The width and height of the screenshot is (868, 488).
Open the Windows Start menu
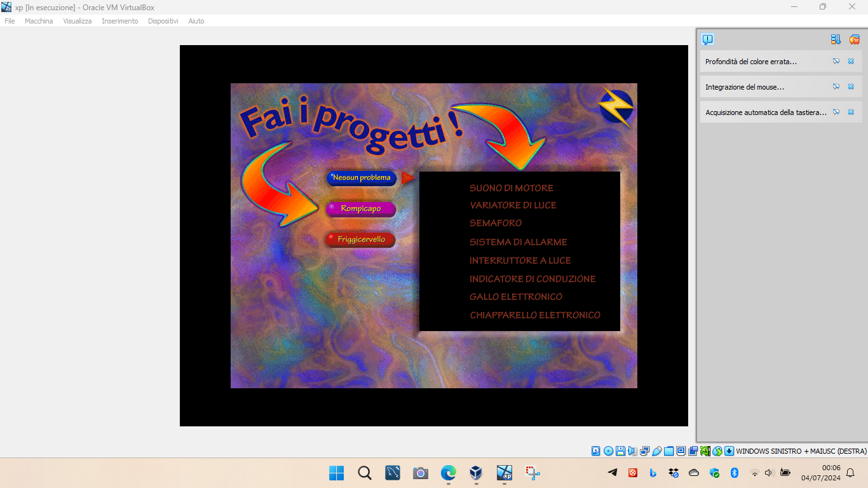coord(336,473)
